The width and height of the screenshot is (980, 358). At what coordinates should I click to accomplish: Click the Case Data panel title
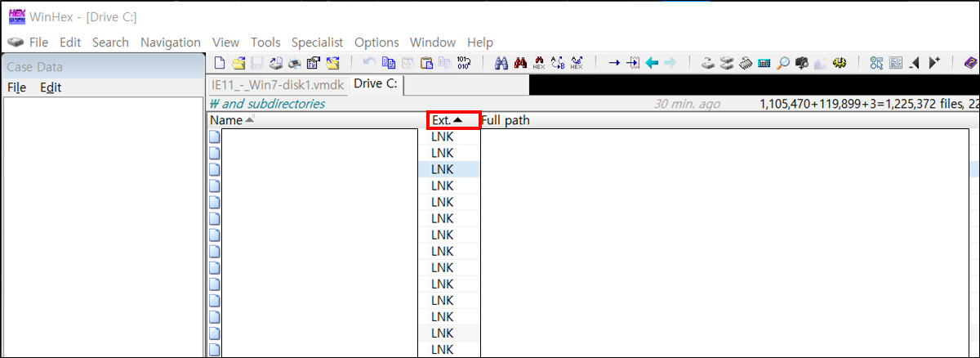[34, 67]
